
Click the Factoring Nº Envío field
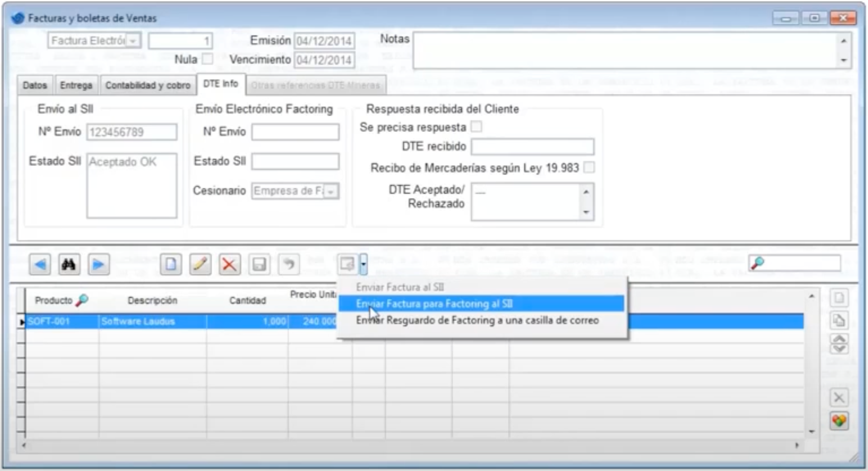(x=295, y=132)
